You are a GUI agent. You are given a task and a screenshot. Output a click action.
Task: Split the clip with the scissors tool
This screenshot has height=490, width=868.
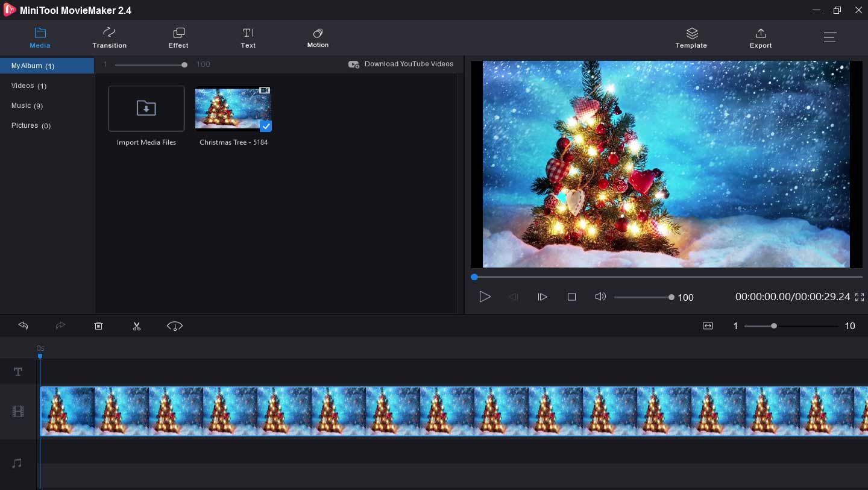point(137,325)
